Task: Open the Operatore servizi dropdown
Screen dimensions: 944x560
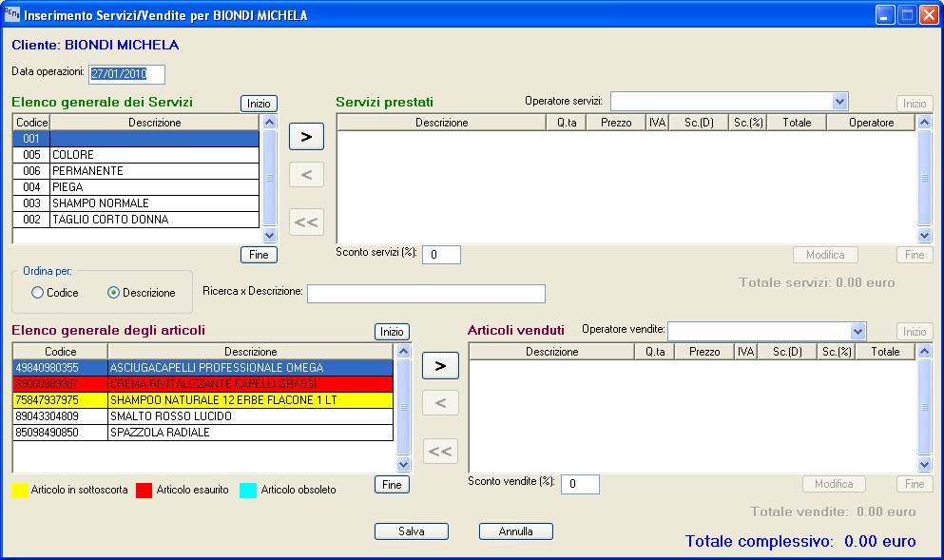Action: [839, 102]
